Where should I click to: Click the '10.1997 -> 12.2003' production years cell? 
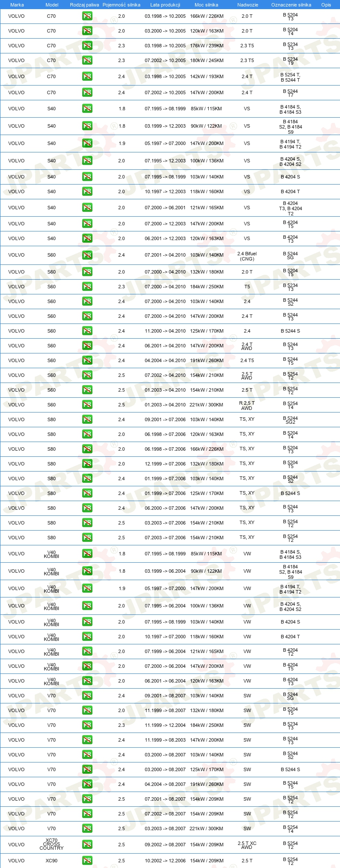(x=165, y=191)
